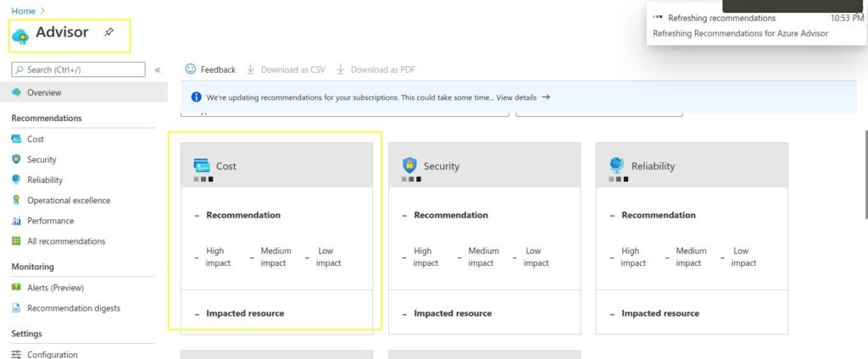This screenshot has height=359, width=868.
Task: Open Security recommendations in sidebar
Action: (x=42, y=159)
